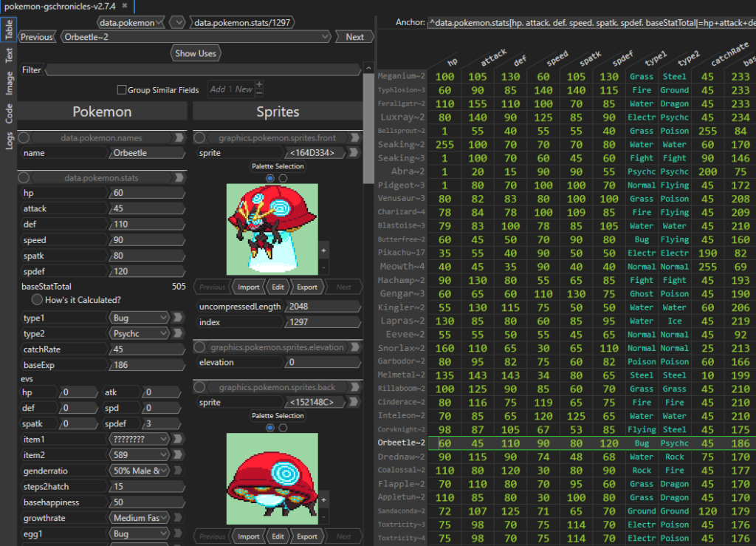Image resolution: width=756 pixels, height=546 pixels.
Task: Toggle the graphics.pokemon.sprites.elevation section circle
Action: point(199,347)
